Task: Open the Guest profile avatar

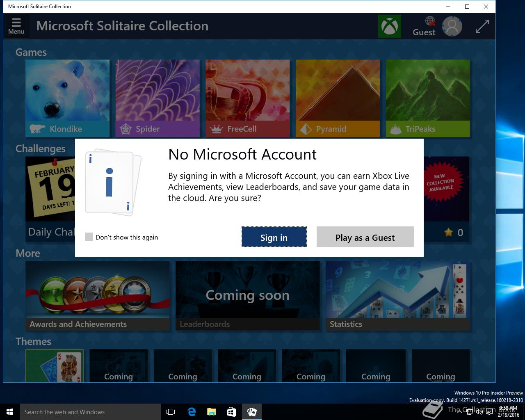Action: pyautogui.click(x=452, y=26)
